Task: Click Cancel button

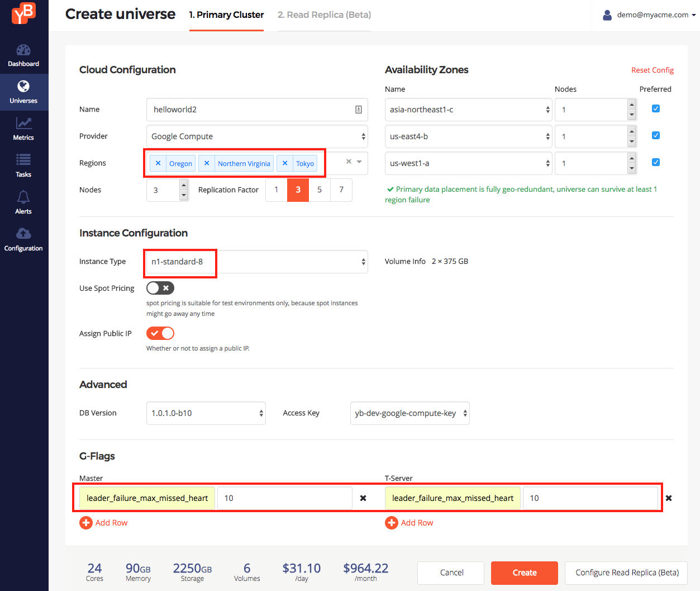Action: [x=451, y=573]
